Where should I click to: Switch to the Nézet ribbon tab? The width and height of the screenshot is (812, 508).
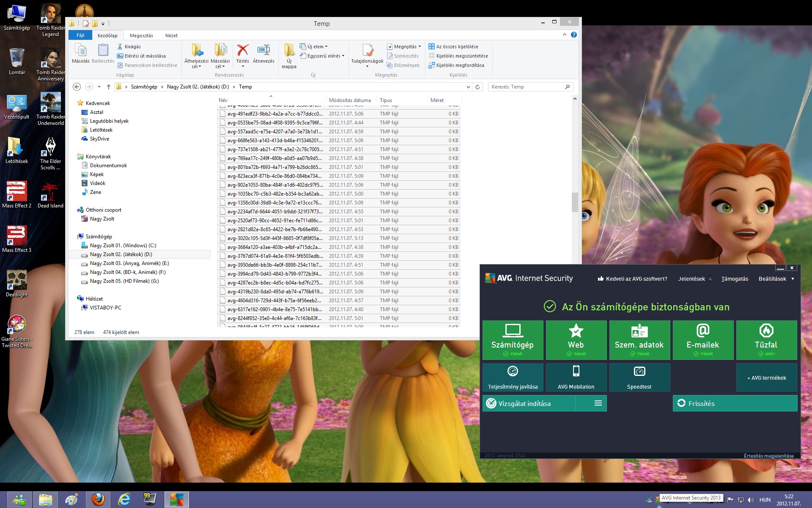tap(171, 36)
